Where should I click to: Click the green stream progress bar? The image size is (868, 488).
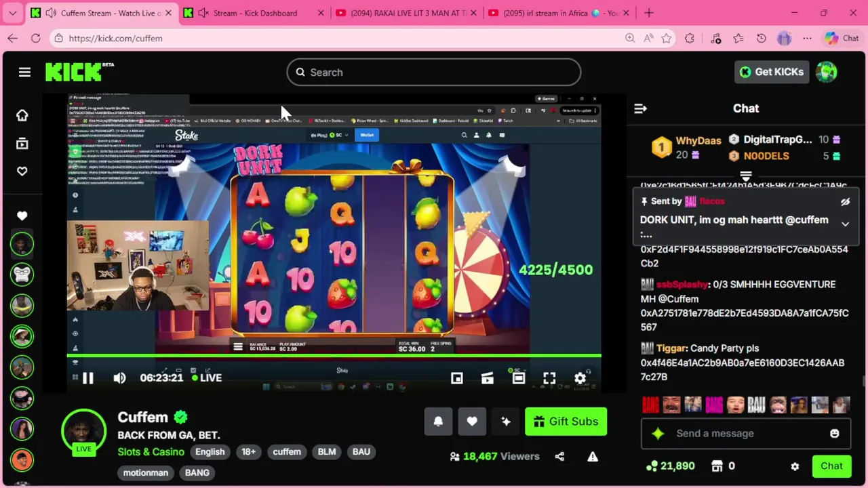pyautogui.click(x=334, y=355)
